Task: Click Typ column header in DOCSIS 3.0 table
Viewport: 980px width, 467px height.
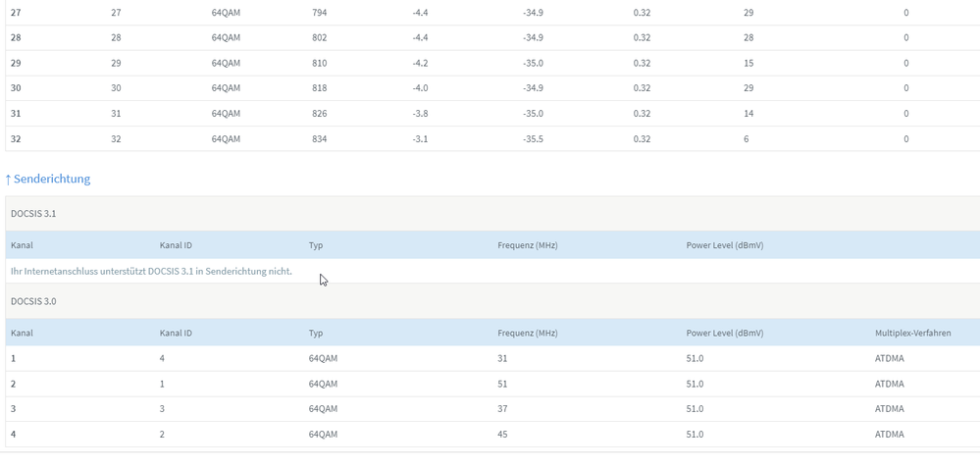Action: pos(316,334)
